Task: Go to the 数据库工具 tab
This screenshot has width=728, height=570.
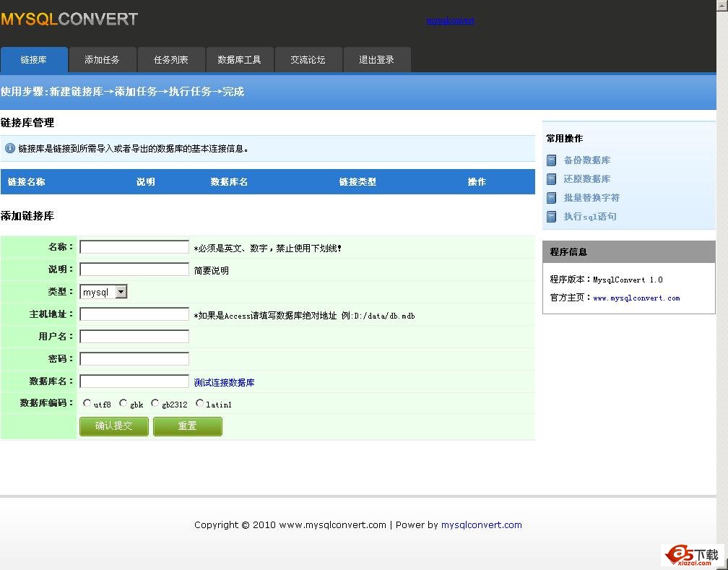Action: pyautogui.click(x=239, y=60)
